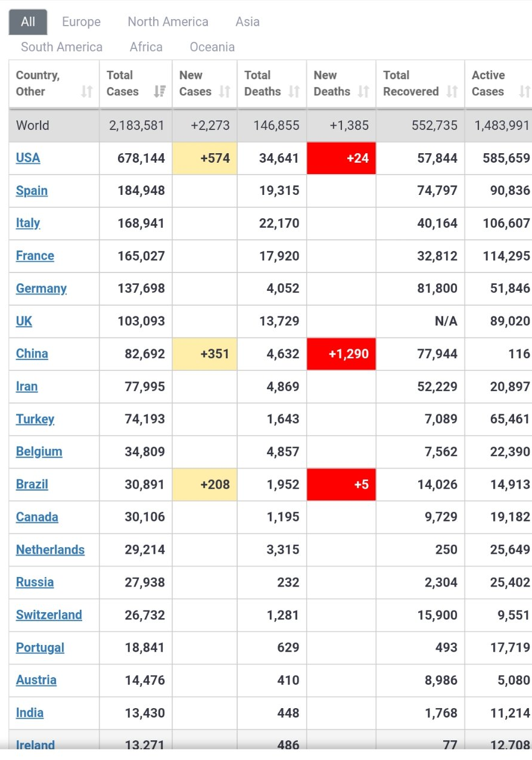Sort by Total Recovered arrows icon
This screenshot has width=532, height=760.
point(452,91)
